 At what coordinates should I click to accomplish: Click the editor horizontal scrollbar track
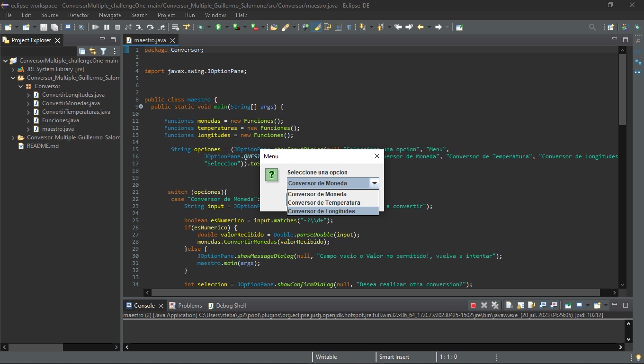(x=606, y=293)
